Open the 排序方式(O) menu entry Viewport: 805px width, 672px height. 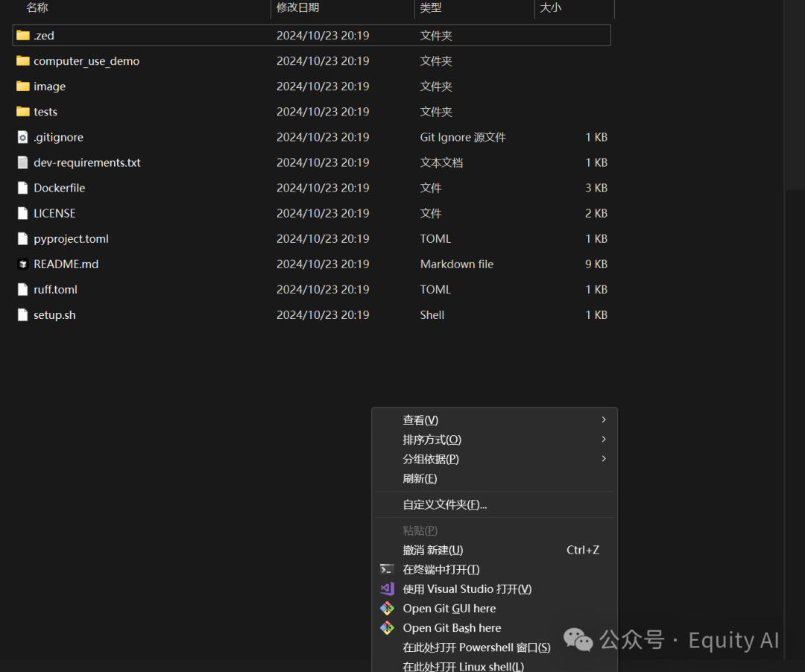tap(495, 440)
